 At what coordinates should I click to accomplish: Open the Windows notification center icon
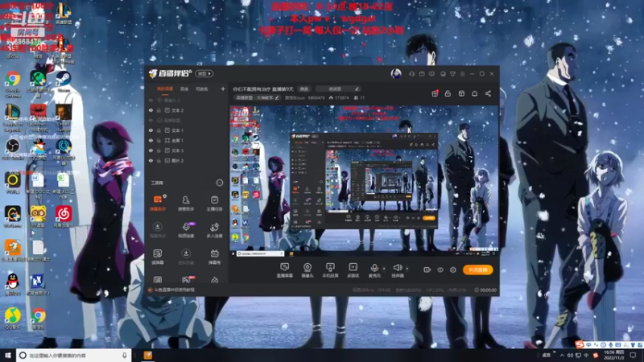coord(633,355)
